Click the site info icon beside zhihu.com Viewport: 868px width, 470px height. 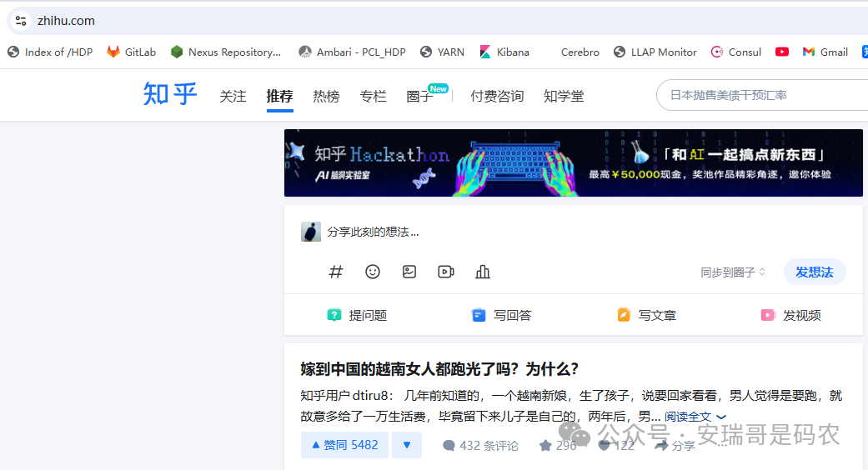click(21, 21)
